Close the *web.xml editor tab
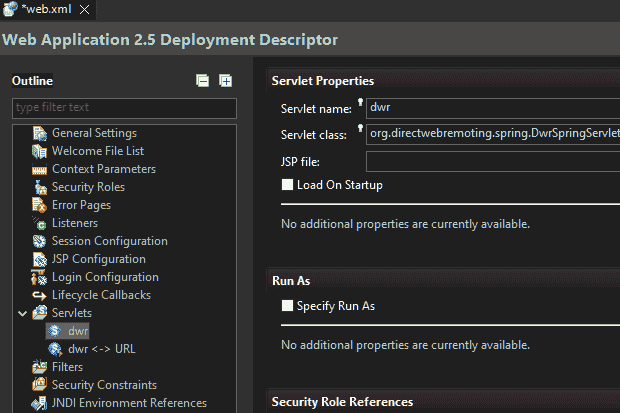This screenshot has height=413, width=620. 84,9
